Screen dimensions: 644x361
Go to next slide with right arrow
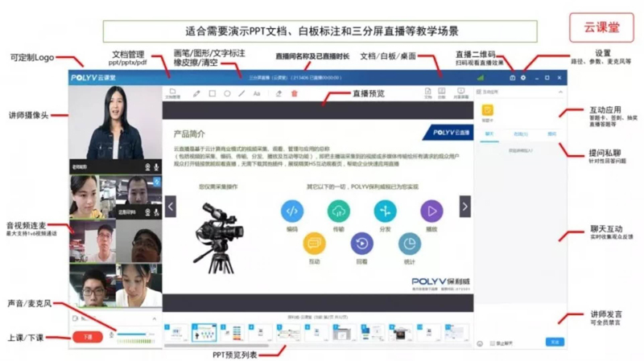coord(464,207)
